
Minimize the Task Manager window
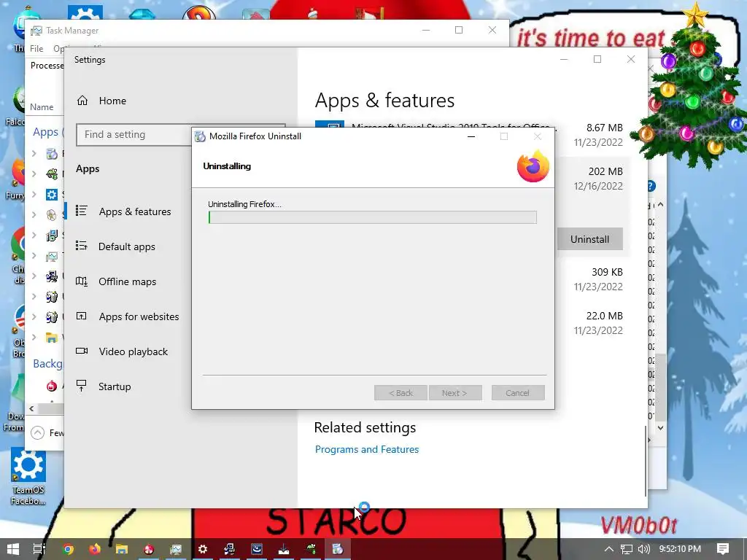point(426,30)
